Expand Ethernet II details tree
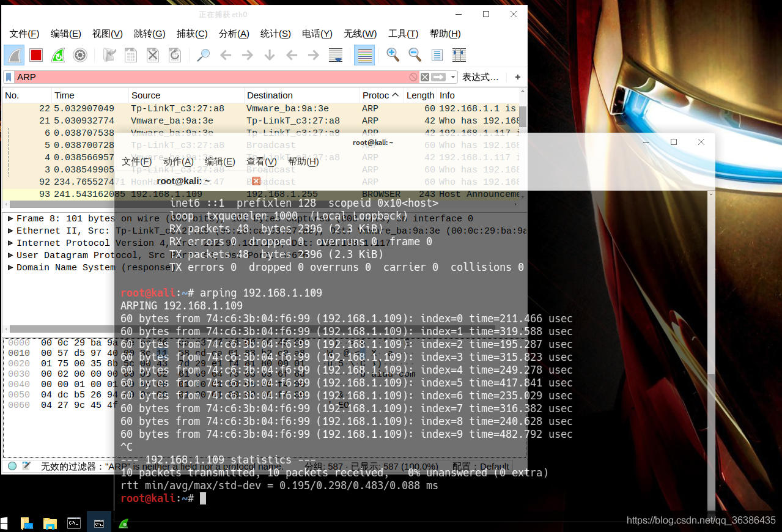This screenshot has height=532, width=782. (10, 231)
